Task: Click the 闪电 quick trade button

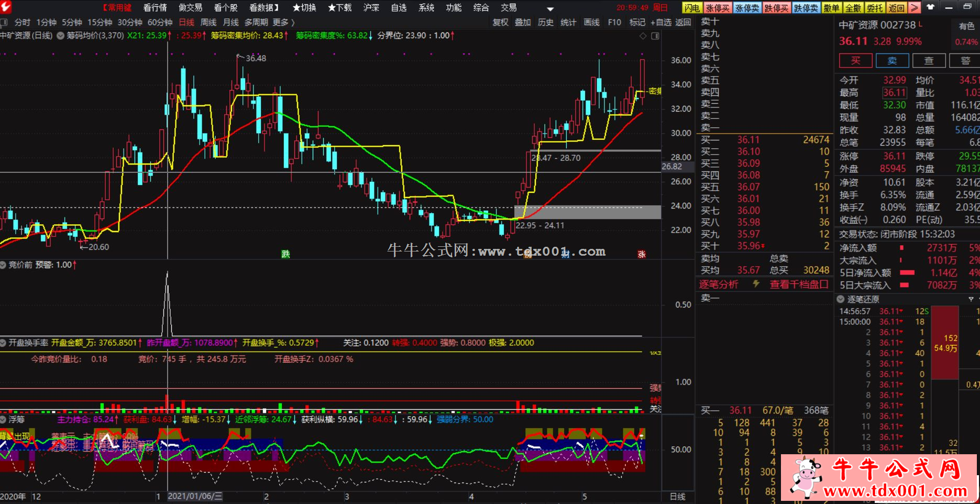Action: coord(691,7)
